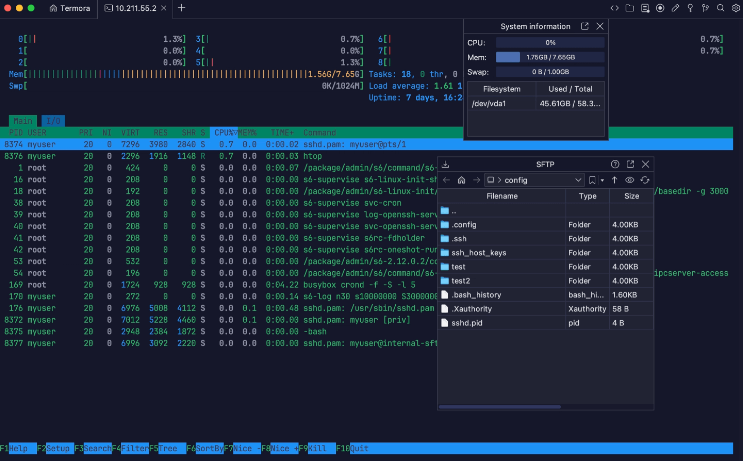Select the .config folder in SFTP
Image resolution: width=743 pixels, height=461 pixels.
[x=545, y=225]
